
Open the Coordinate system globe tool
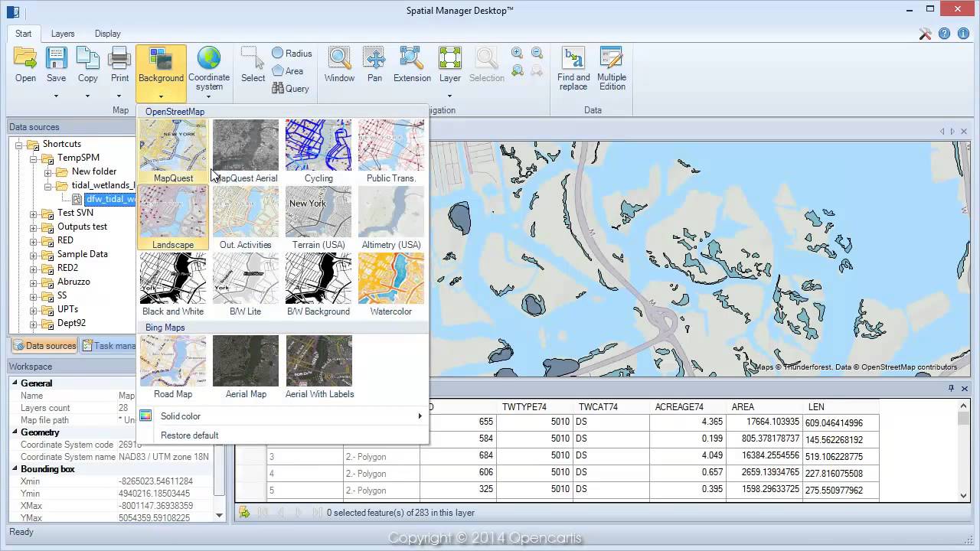[x=208, y=59]
